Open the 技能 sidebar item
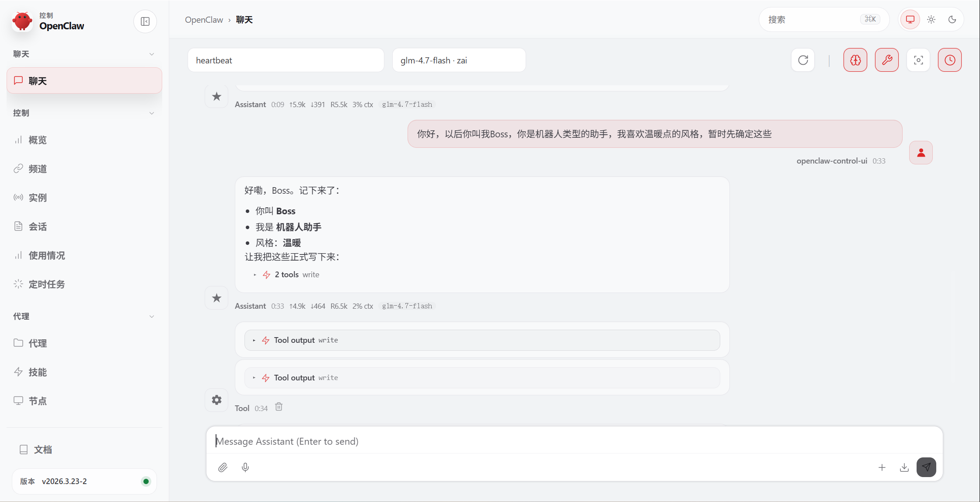 [x=38, y=372]
